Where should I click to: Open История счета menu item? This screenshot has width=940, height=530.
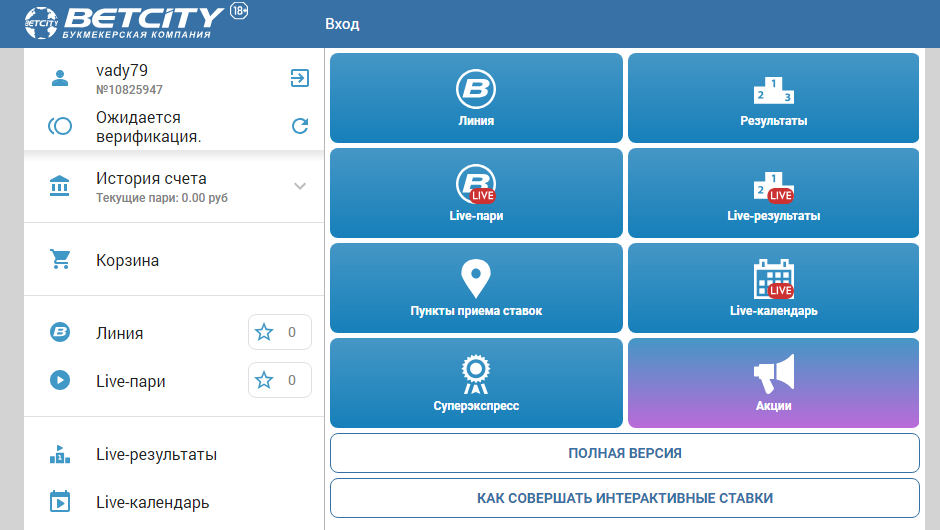[174, 186]
